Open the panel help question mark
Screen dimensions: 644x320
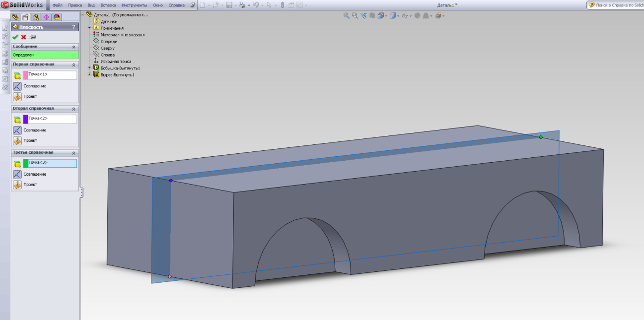click(74, 27)
